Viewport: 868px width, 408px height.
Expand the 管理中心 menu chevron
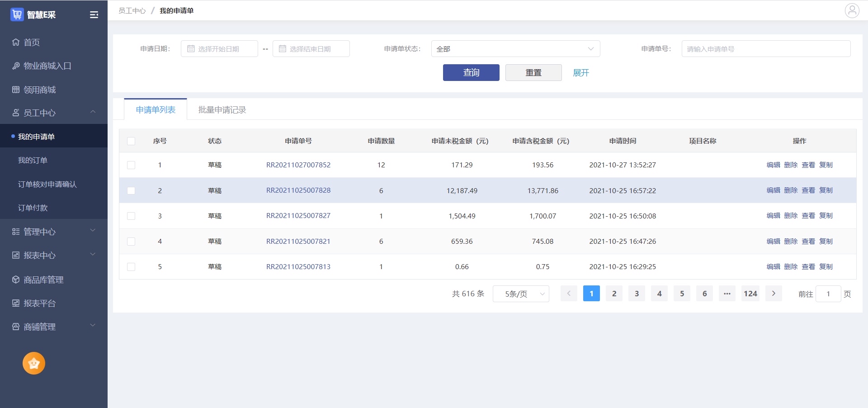tap(93, 231)
